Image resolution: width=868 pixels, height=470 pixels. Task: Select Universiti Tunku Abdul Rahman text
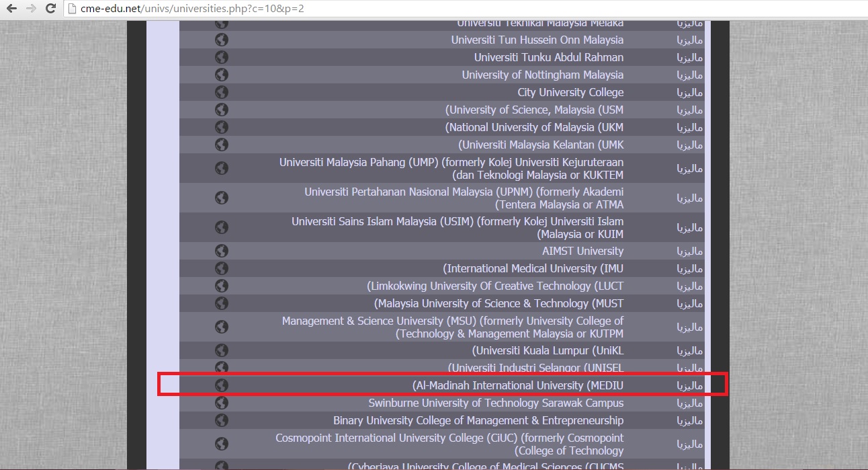[549, 57]
